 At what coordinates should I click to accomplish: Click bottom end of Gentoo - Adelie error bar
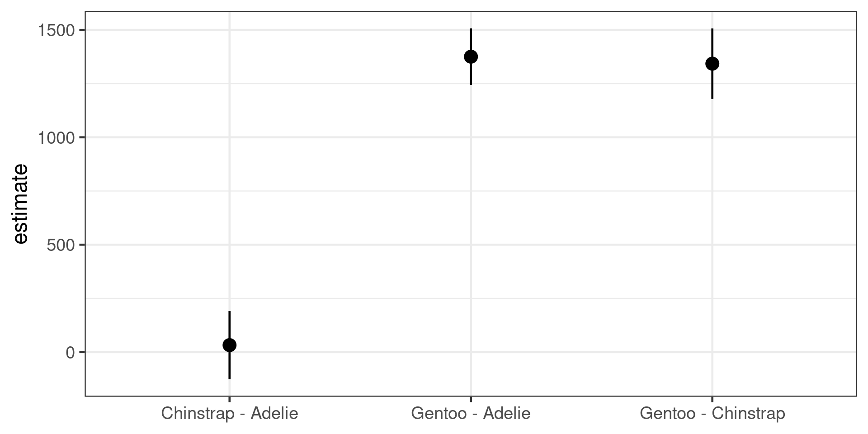coord(471,84)
